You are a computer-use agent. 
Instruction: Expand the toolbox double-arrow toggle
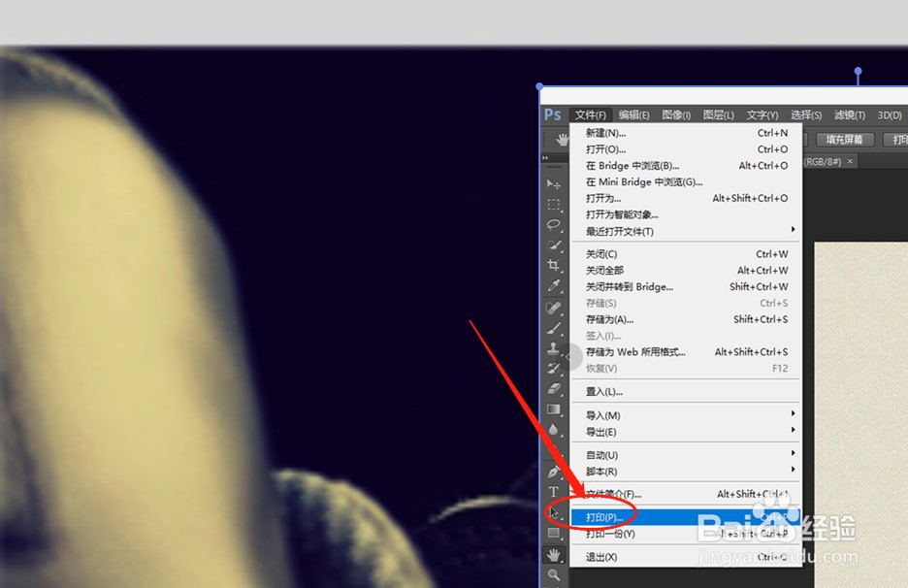pyautogui.click(x=545, y=157)
